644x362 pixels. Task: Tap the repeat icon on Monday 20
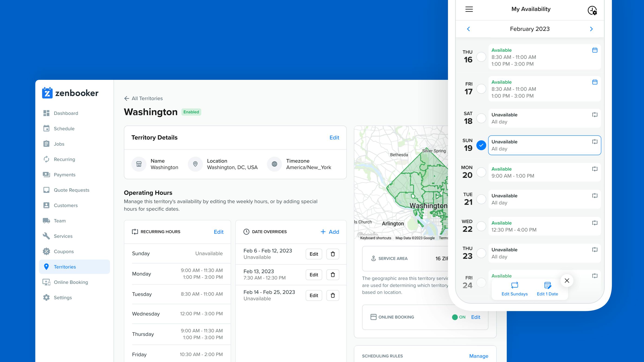595,169
